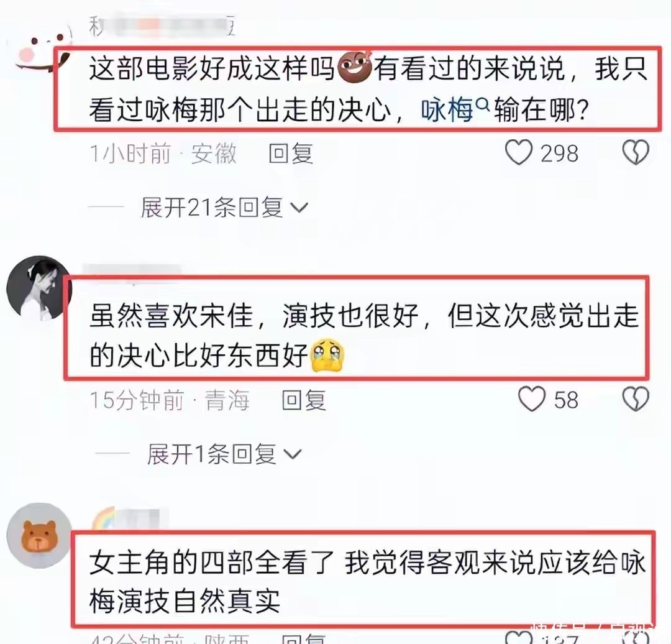Reply to the 15分钟前 青海 comment
The height and width of the screenshot is (644, 671).
click(x=304, y=400)
